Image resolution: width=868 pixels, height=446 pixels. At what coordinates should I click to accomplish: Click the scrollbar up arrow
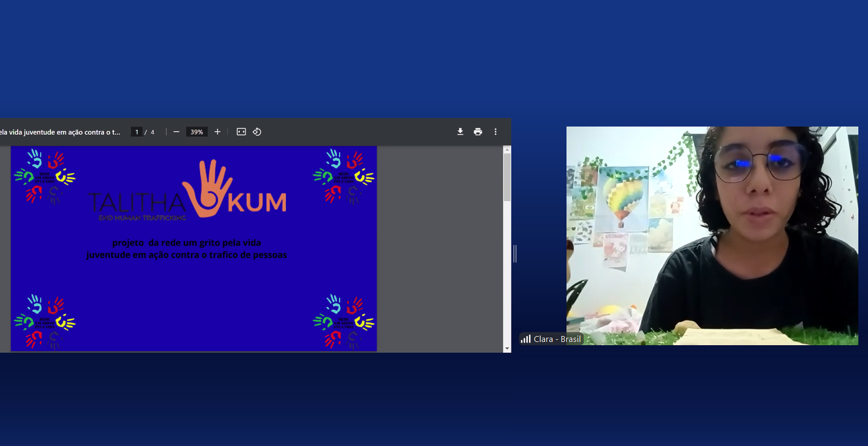pyautogui.click(x=507, y=149)
